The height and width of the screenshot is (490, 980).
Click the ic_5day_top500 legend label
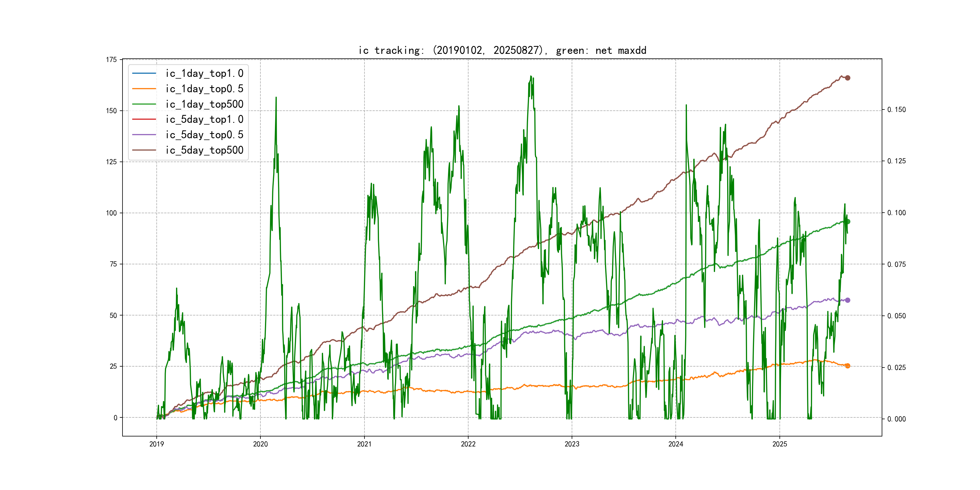(x=204, y=150)
